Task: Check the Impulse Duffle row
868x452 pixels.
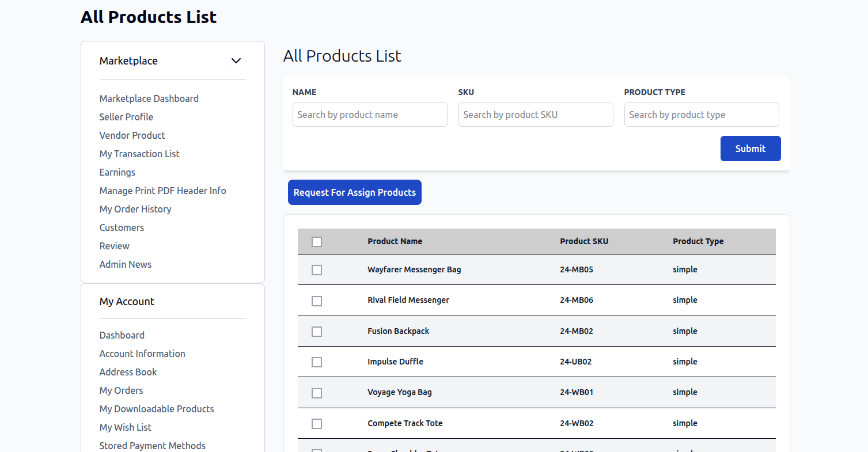Action: pos(317,362)
